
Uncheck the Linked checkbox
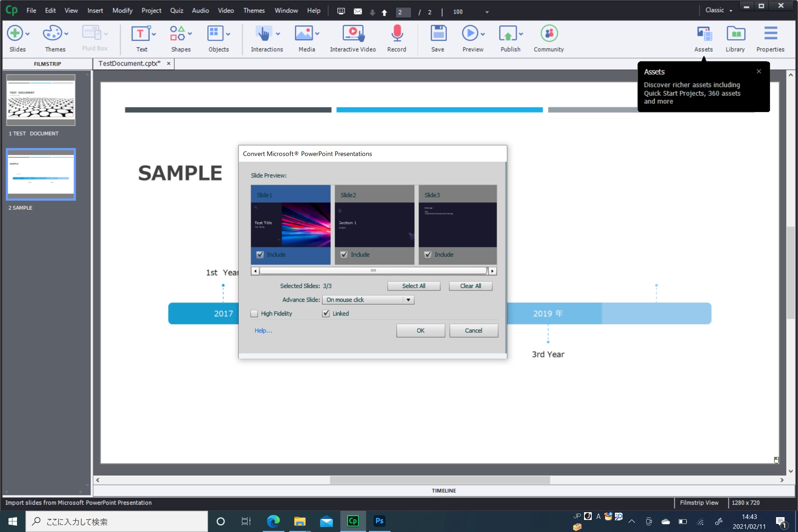[326, 314]
